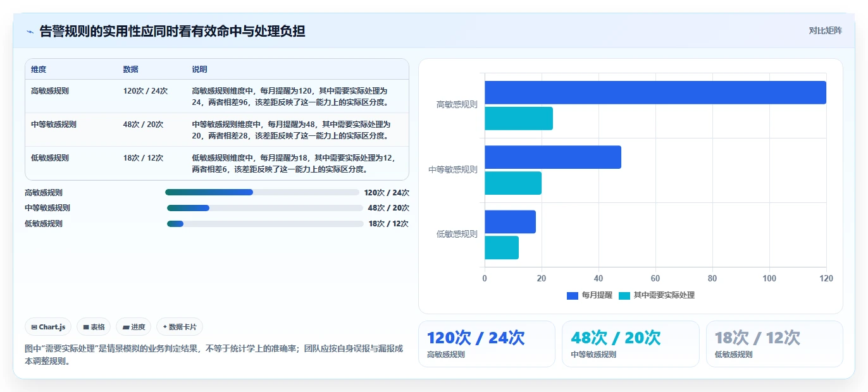Click the 低敏感规则 blue chart bar

pos(510,222)
